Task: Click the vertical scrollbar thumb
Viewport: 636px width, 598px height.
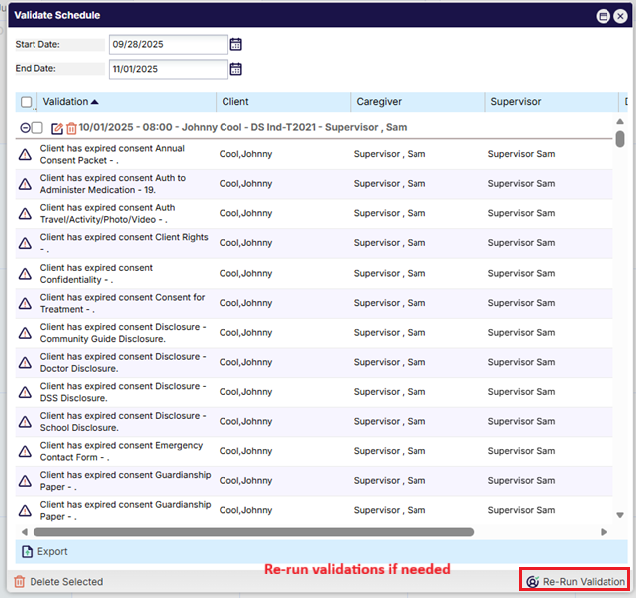Action: pos(620,139)
